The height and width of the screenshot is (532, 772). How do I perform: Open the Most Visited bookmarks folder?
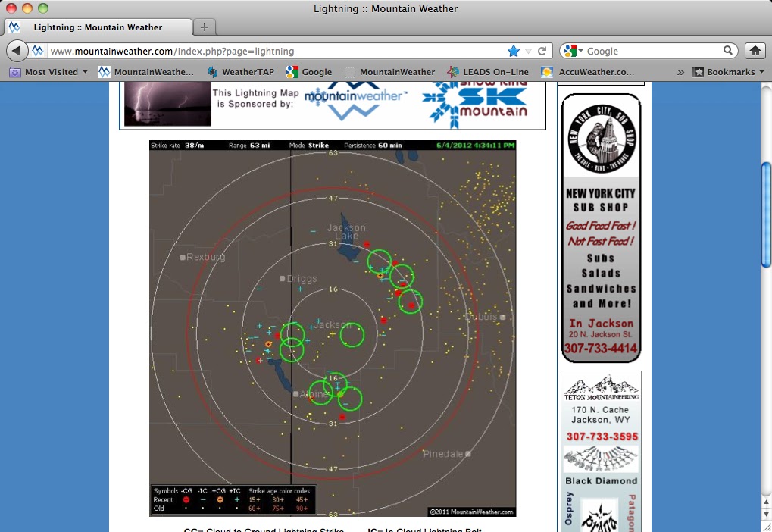click(x=48, y=72)
